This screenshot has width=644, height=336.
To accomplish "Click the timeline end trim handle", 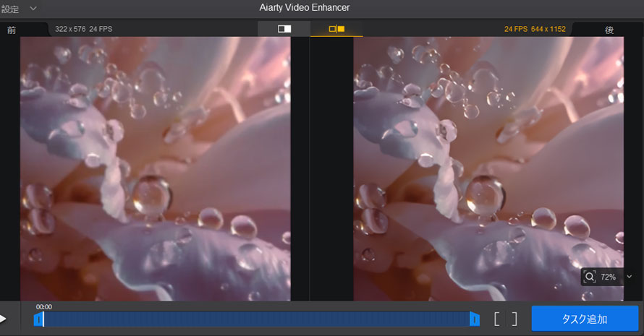I will coord(475,319).
